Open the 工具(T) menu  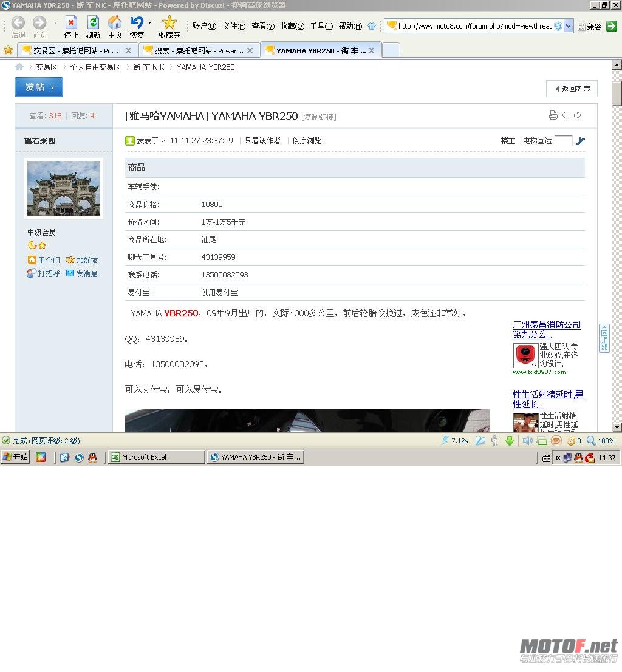(x=321, y=26)
